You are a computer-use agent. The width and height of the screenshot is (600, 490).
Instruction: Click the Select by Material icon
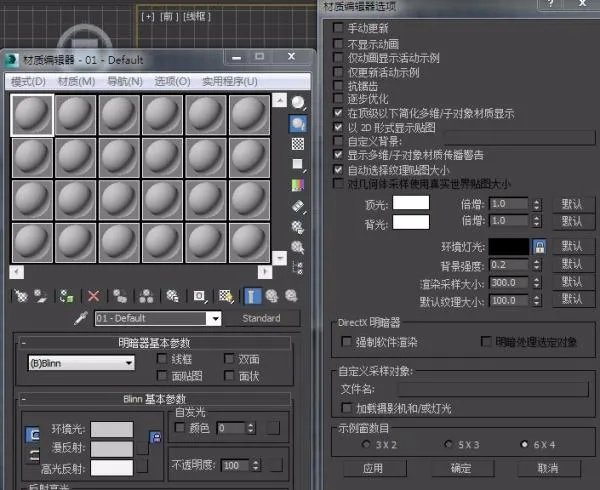[x=298, y=247]
